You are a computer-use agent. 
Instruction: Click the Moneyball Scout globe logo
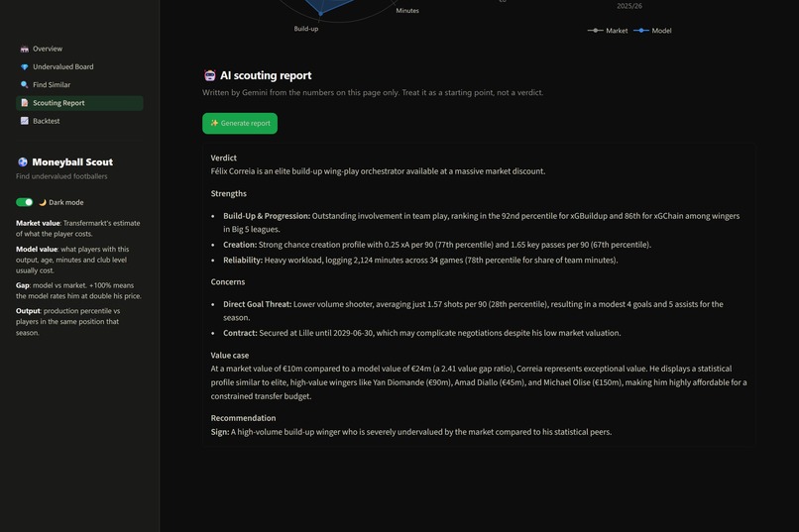[x=23, y=161]
